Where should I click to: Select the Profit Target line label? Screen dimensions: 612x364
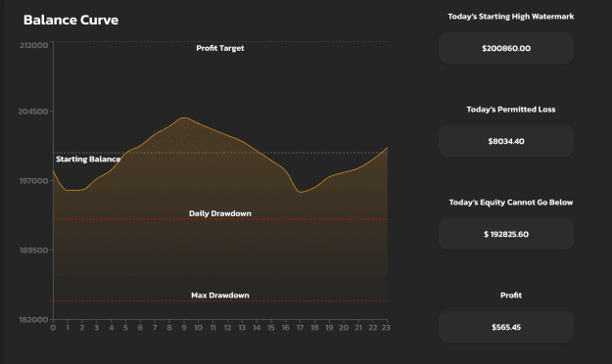tap(219, 48)
